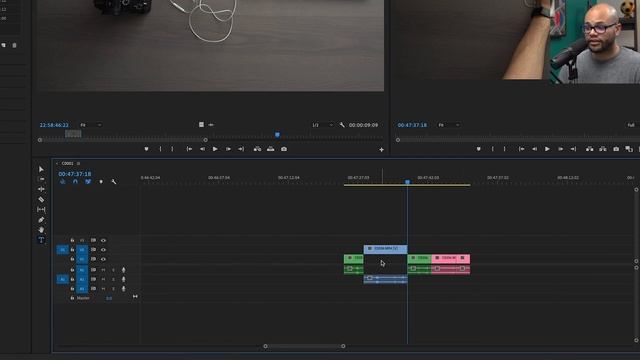Go to In point in Source monitor
The width and height of the screenshot is (640, 360).
[x=189, y=149]
